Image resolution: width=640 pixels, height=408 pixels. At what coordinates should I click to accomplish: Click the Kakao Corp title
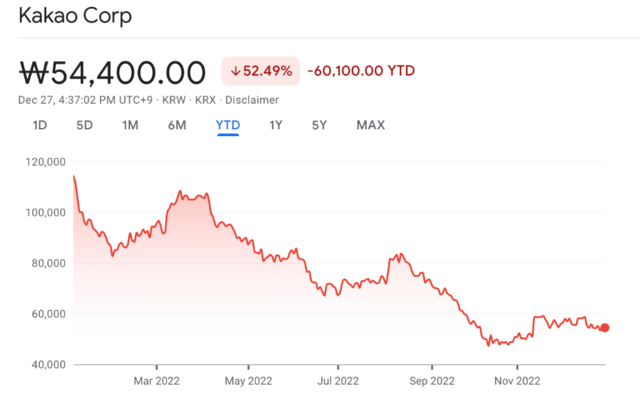pyautogui.click(x=75, y=18)
